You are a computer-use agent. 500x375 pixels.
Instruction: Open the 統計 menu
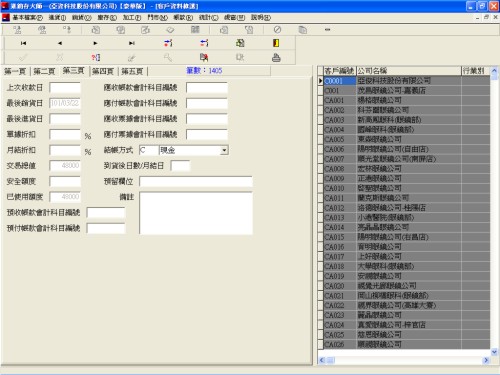click(208, 17)
